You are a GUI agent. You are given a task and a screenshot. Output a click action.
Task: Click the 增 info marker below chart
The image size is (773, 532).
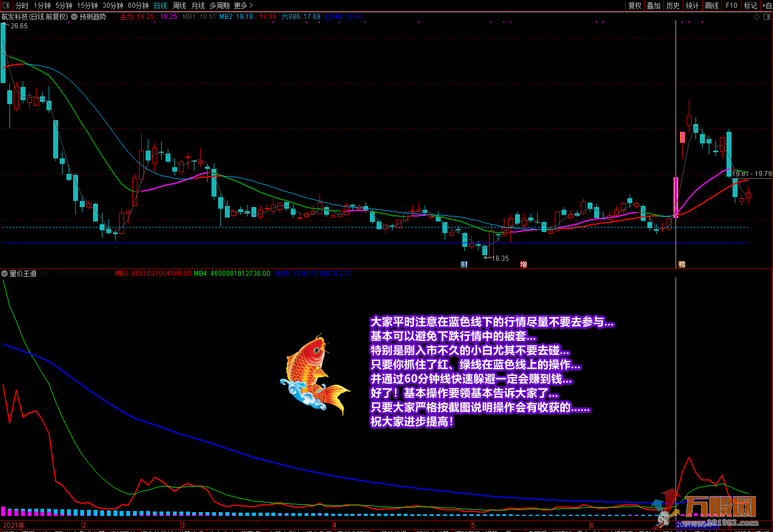click(523, 265)
